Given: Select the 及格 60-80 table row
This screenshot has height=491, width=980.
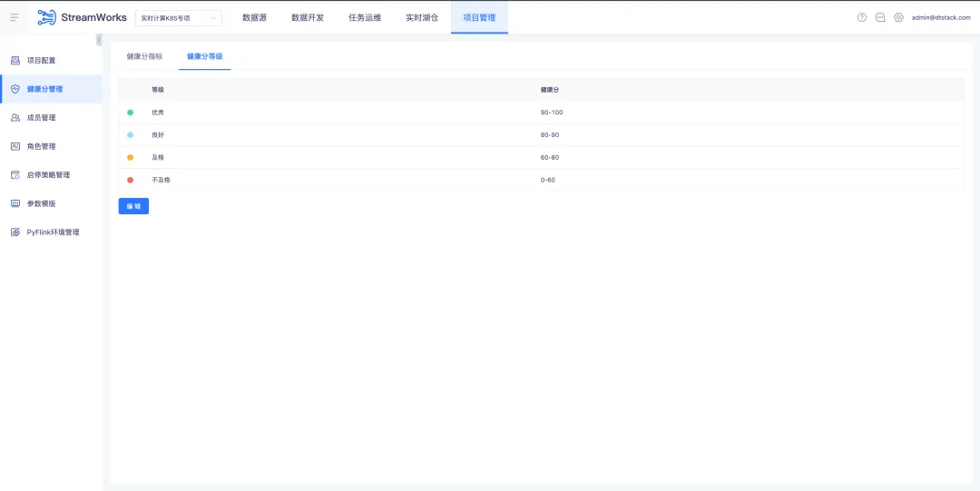Looking at the screenshot, I should point(541,158).
